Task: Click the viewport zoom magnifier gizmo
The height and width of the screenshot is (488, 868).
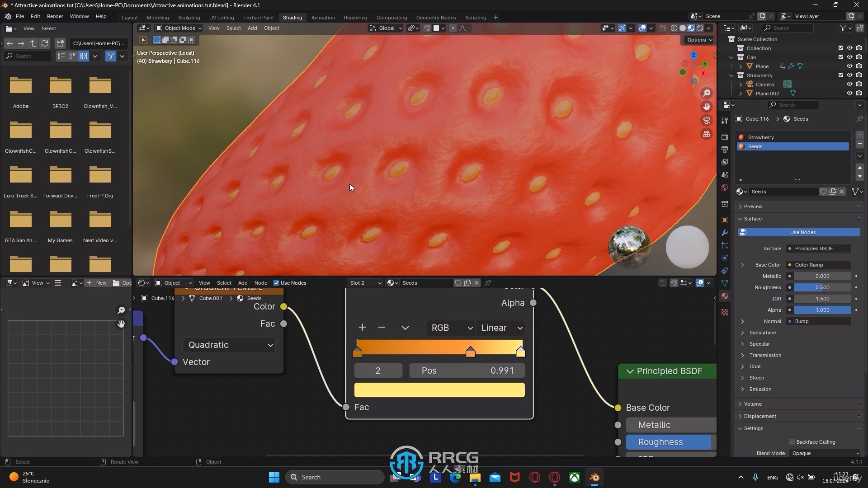Action: point(706,93)
